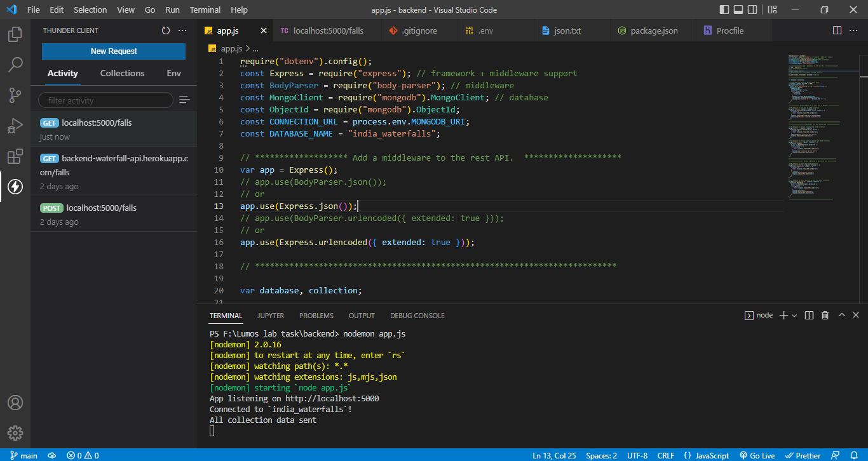Toggle primary side bar layout button
The width and height of the screenshot is (868, 461).
click(x=724, y=10)
